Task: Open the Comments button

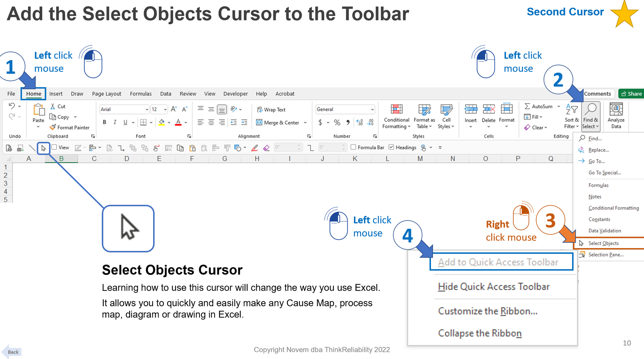Action: [597, 94]
